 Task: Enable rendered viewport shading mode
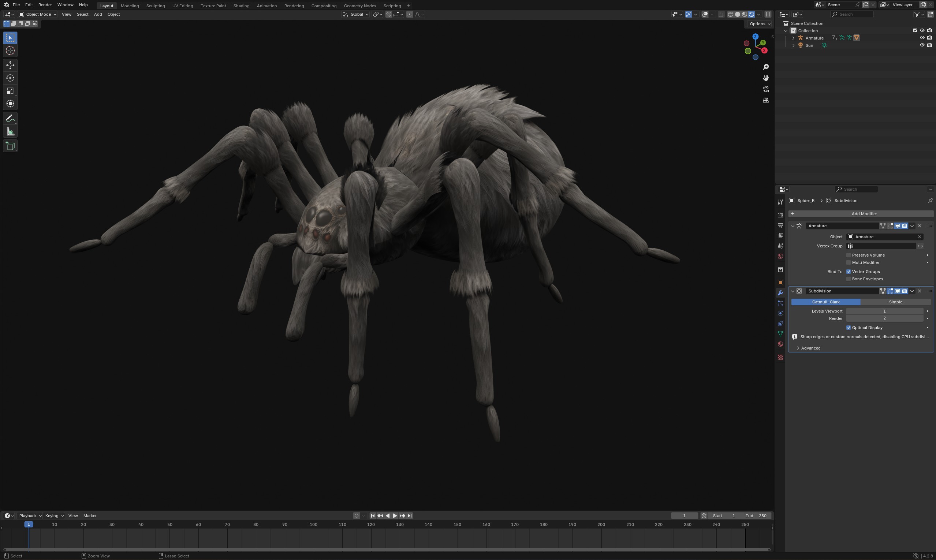(x=752, y=14)
